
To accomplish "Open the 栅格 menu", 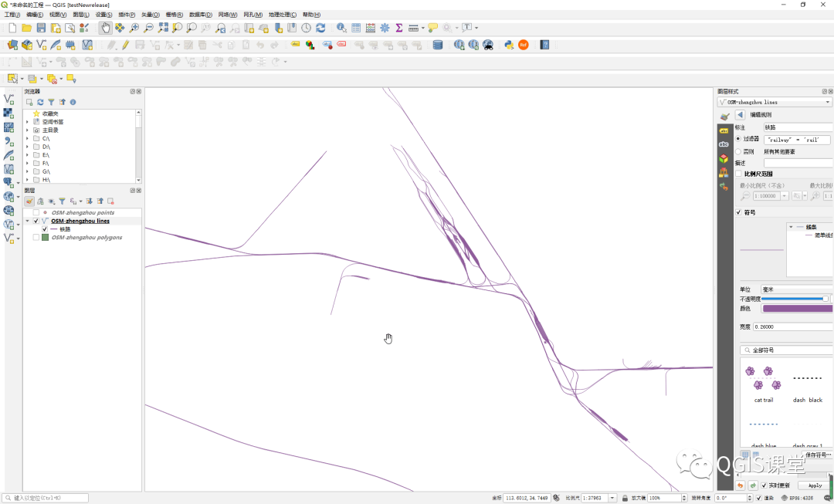I will tap(174, 15).
